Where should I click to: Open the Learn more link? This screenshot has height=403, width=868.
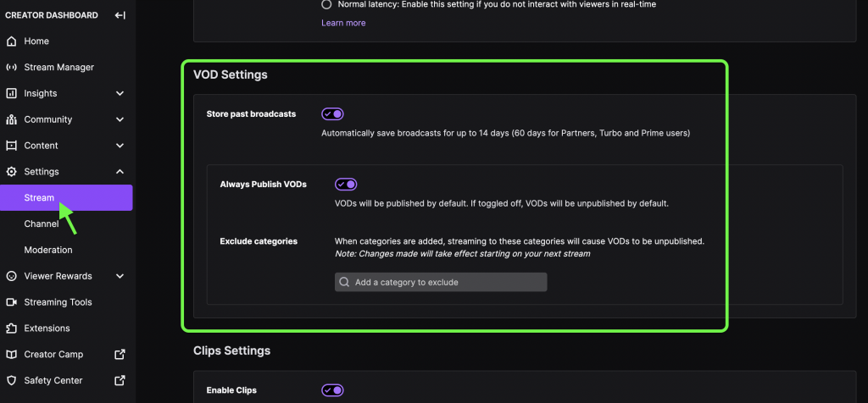(x=343, y=23)
